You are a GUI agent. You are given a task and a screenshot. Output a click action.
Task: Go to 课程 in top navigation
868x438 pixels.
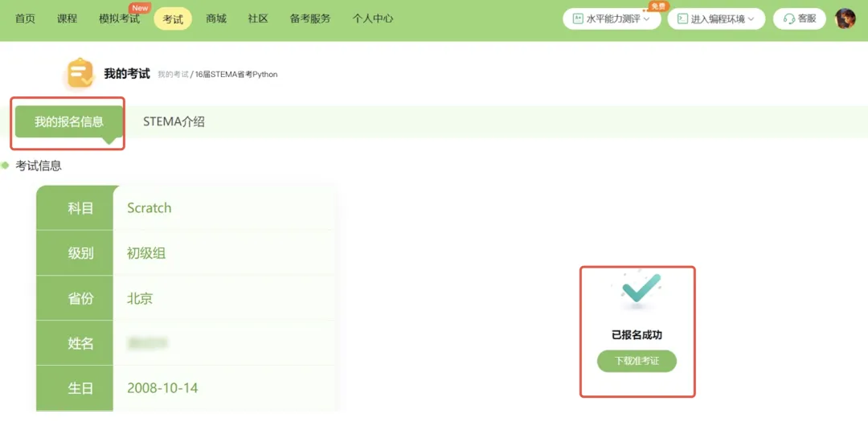click(67, 18)
